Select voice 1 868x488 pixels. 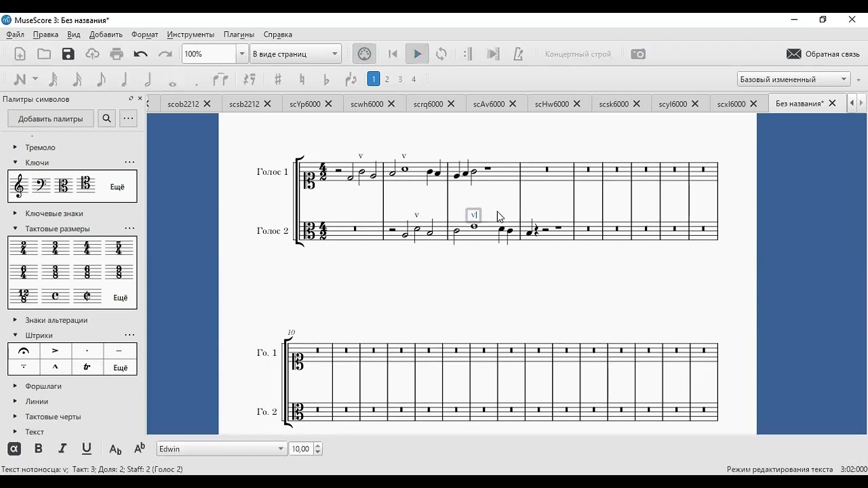(374, 79)
